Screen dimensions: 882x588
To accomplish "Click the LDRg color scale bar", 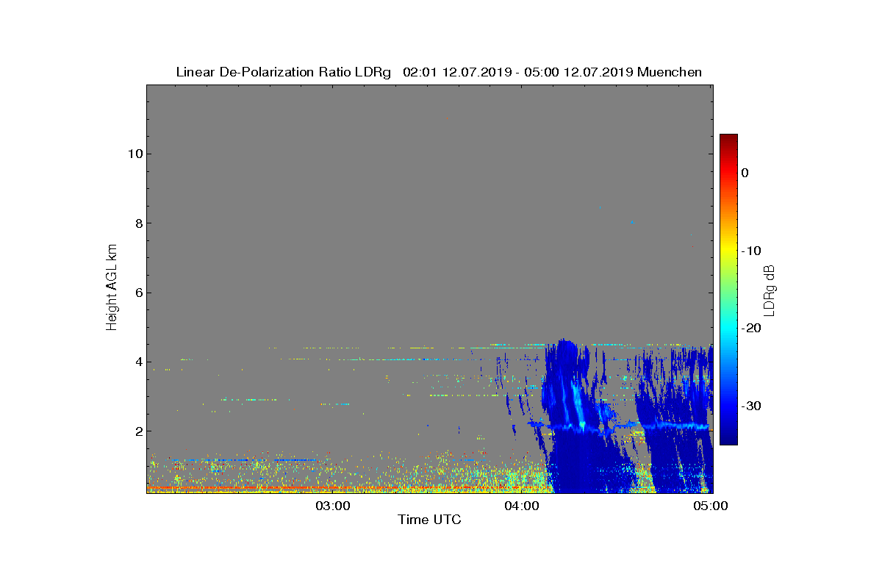I will click(x=728, y=290).
